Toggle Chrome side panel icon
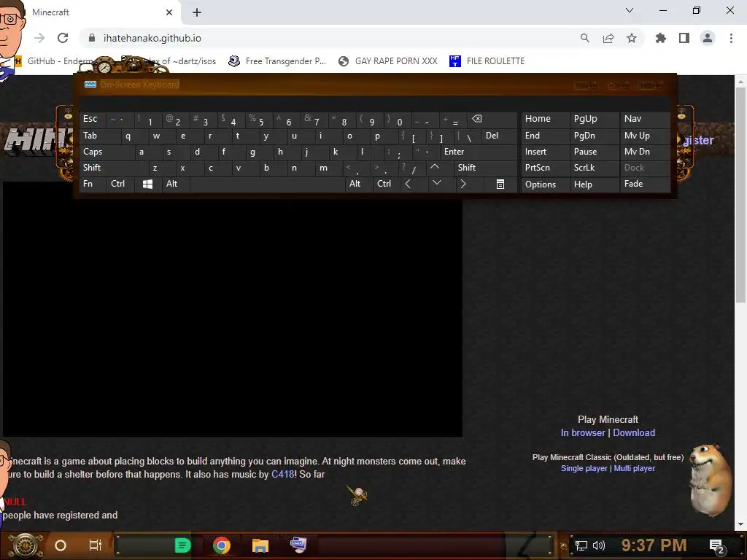Screen dimensions: 747x560 coord(684,38)
